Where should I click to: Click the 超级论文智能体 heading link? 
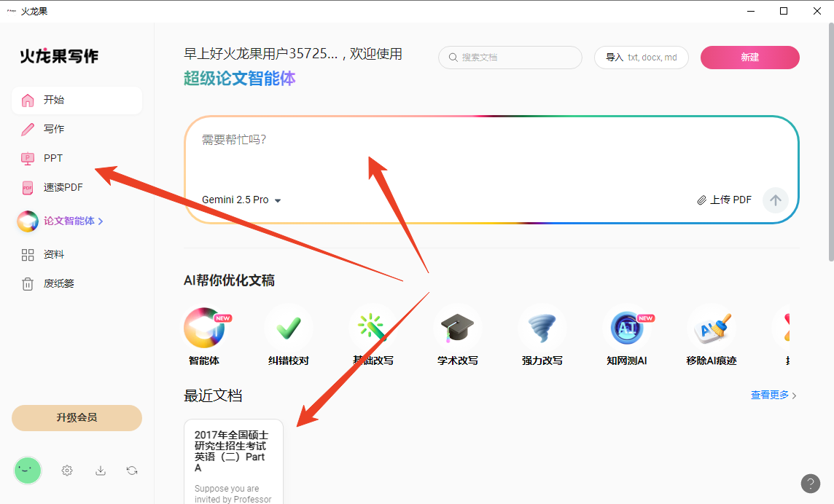point(239,79)
